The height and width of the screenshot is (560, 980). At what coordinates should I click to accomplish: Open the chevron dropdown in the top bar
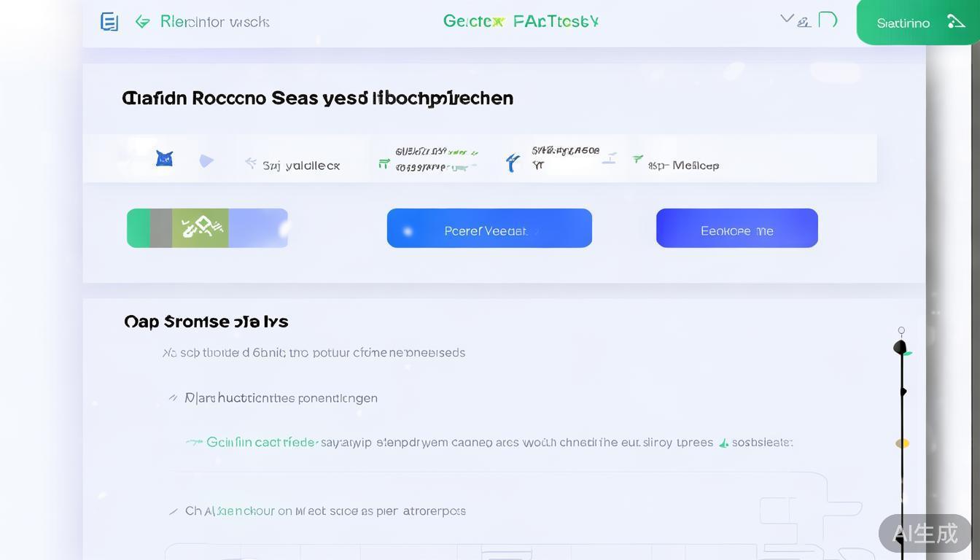click(x=786, y=20)
